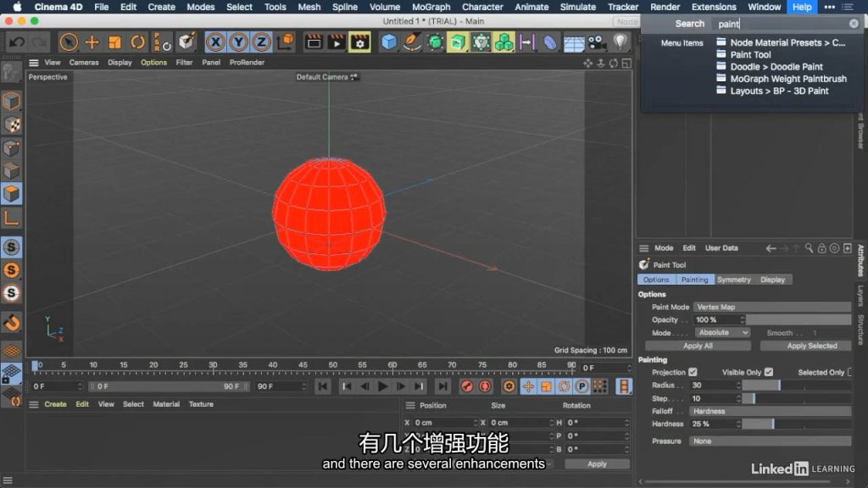Click the Render View clapperboard icon
This screenshot has height=488, width=868.
314,42
